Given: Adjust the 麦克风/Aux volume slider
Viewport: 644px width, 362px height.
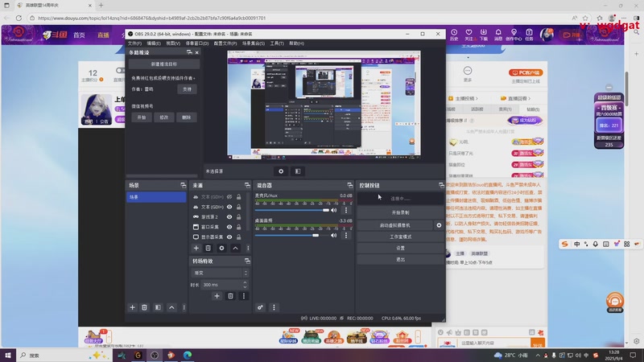Looking at the screenshot, I should 291,210.
